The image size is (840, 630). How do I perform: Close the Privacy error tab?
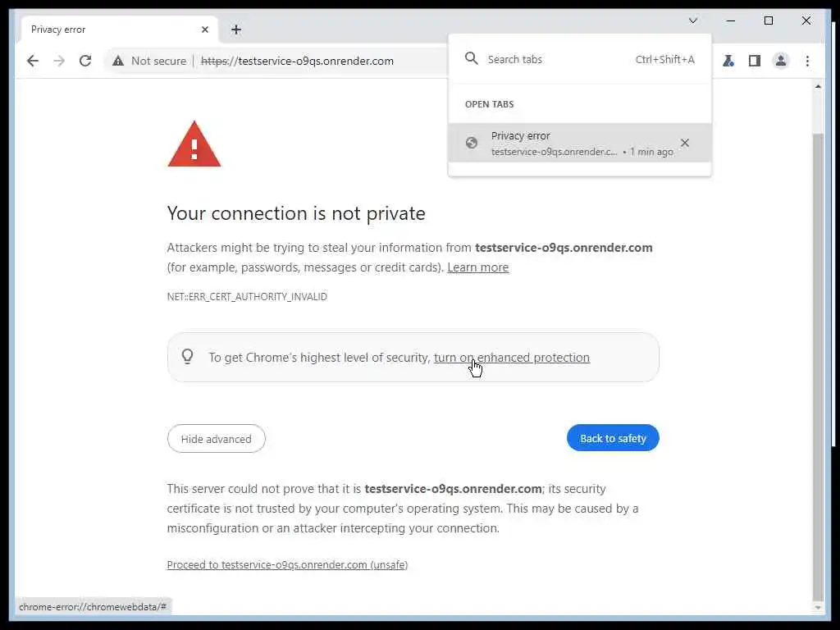coord(205,30)
